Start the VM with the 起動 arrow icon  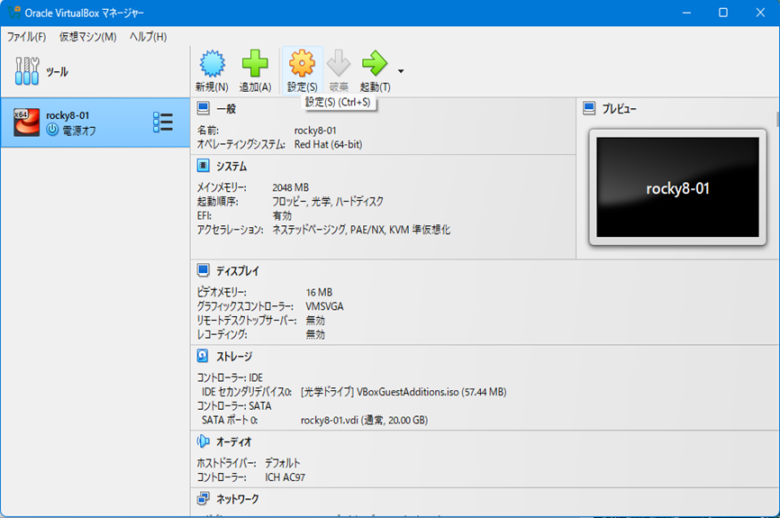pos(375,64)
